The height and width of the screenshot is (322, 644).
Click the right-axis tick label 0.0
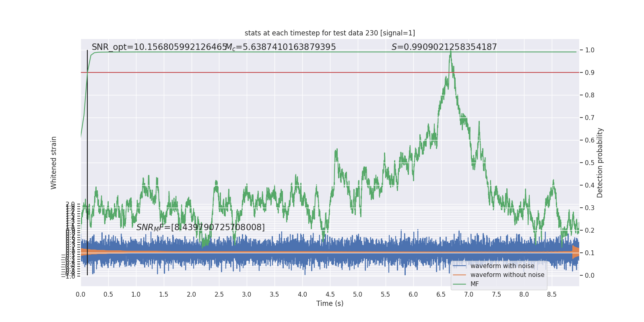coord(590,276)
